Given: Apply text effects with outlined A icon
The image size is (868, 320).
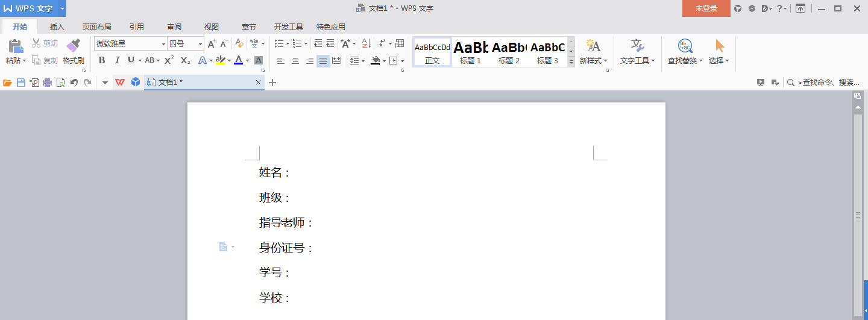Looking at the screenshot, I should coord(203,60).
